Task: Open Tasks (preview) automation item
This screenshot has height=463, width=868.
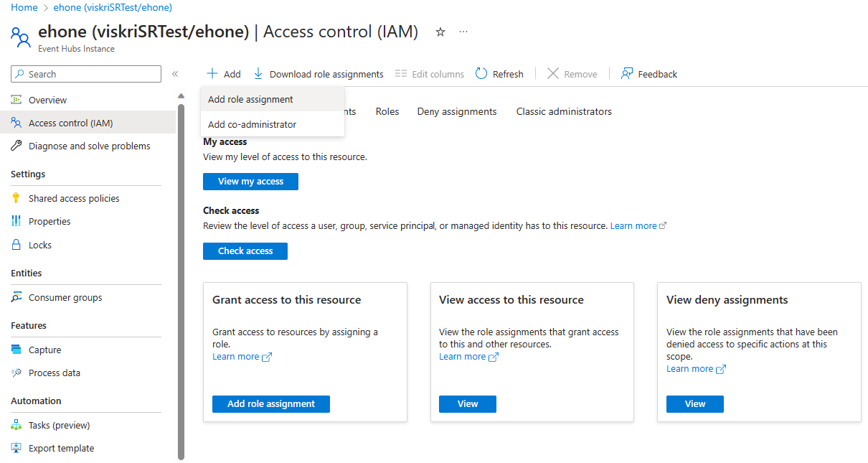Action: [59, 425]
